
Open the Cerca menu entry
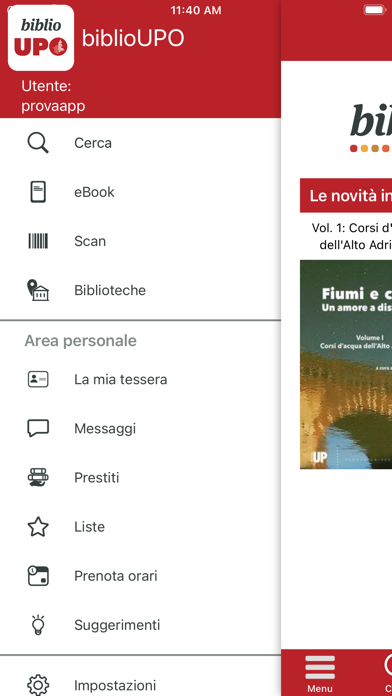140,143
